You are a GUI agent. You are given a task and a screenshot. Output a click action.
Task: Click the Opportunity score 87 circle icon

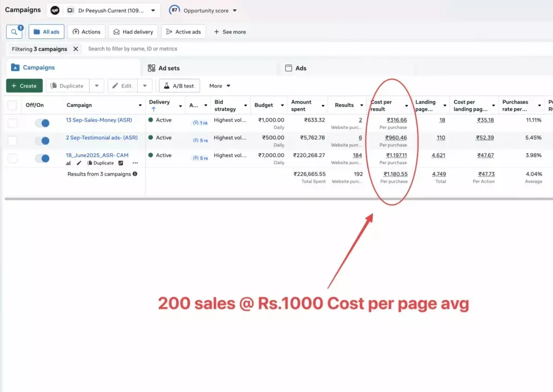pos(174,10)
